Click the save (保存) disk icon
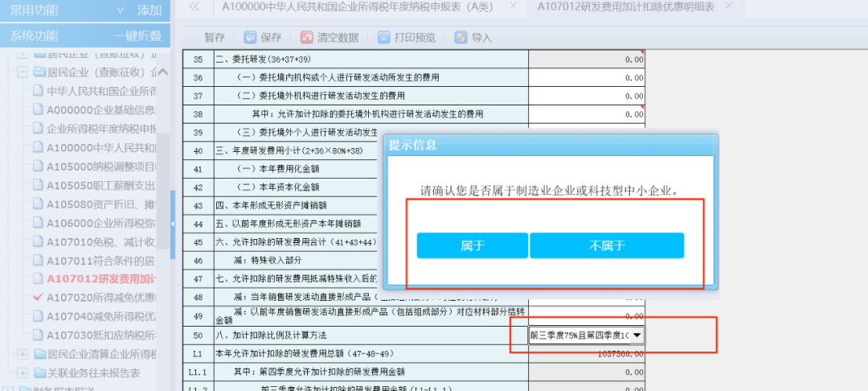Screen dimensions: 868x391 coord(250,37)
